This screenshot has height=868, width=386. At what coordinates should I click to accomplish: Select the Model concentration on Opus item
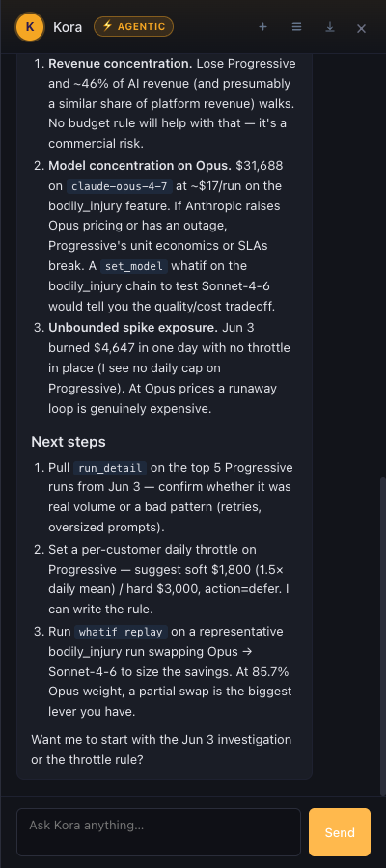click(x=172, y=236)
